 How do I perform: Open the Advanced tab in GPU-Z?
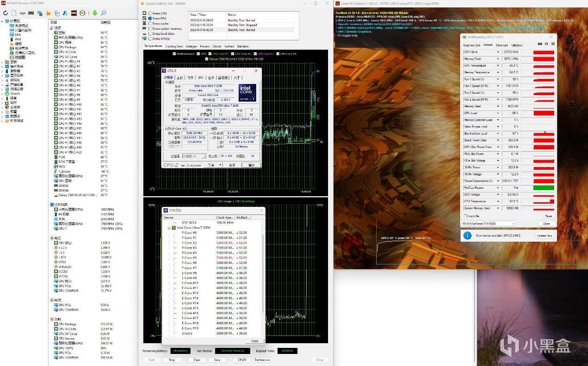(x=501, y=45)
